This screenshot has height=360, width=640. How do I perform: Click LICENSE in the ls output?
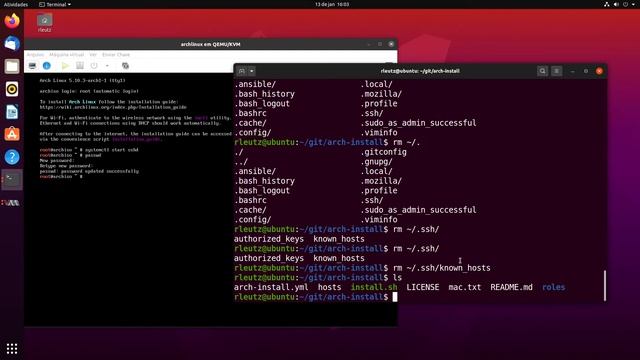coord(422,287)
